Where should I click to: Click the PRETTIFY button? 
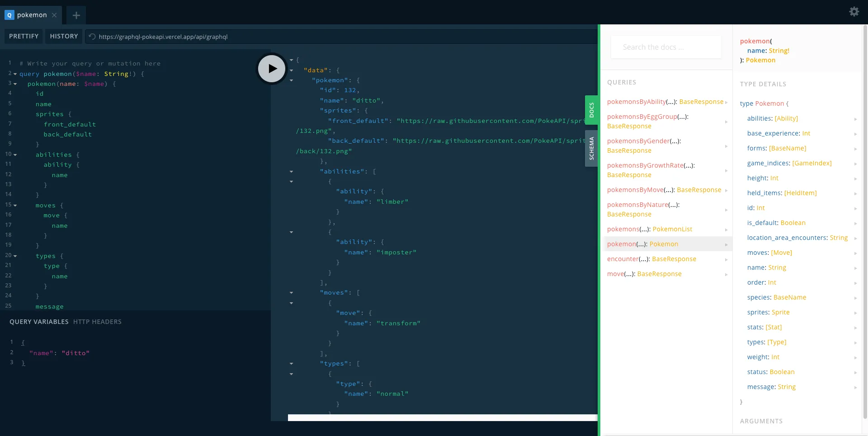point(24,36)
